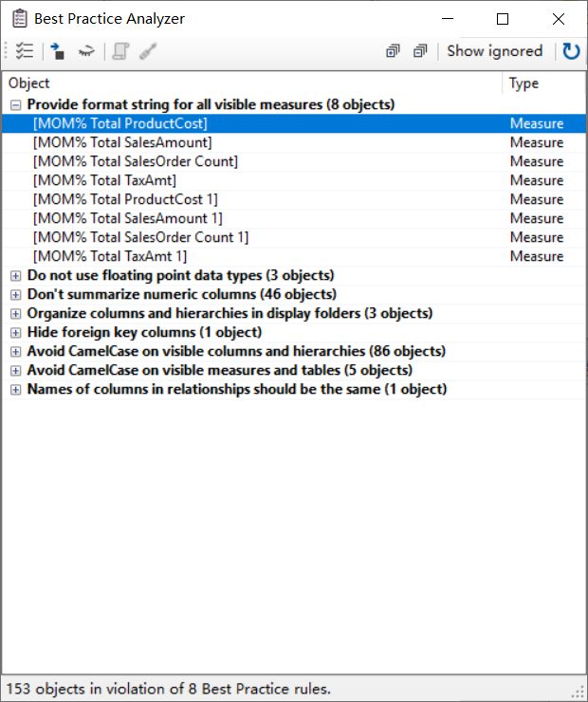Screen dimensions: 588x702
Task: Click Names of columns in relationships text
Action: (237, 389)
